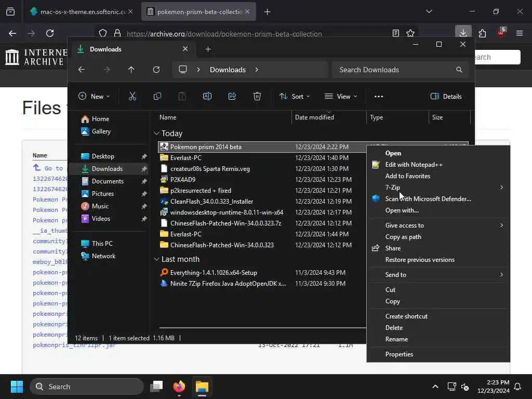Open the See more ellipsis menu

[x=379, y=96]
